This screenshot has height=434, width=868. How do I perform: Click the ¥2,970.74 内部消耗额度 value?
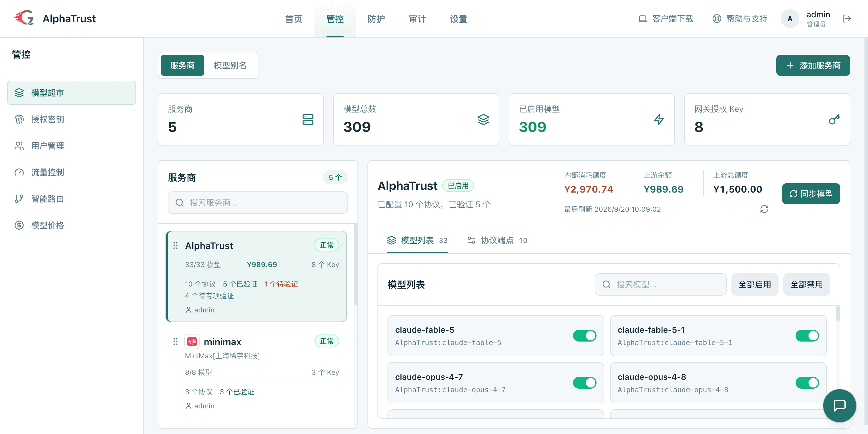click(589, 189)
